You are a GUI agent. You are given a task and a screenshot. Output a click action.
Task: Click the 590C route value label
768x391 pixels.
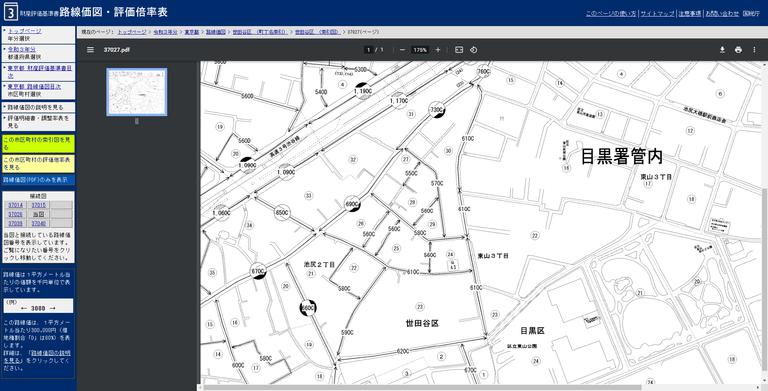pyautogui.click(x=347, y=333)
